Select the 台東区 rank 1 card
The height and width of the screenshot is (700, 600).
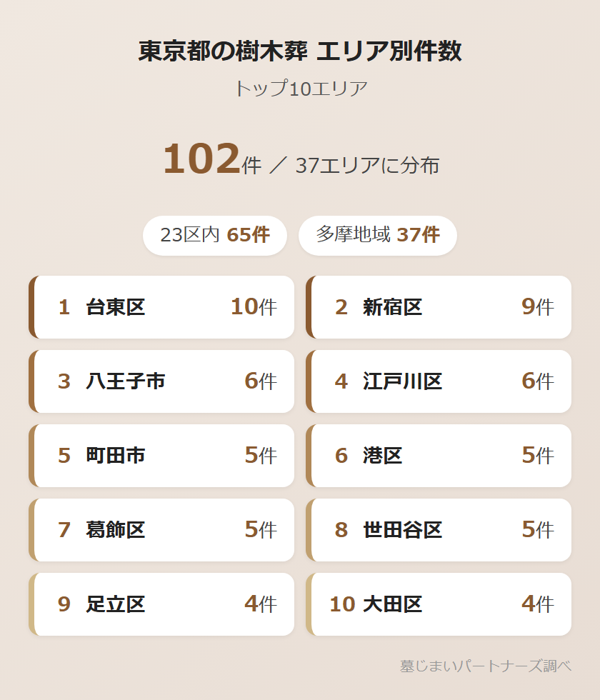coord(162,307)
